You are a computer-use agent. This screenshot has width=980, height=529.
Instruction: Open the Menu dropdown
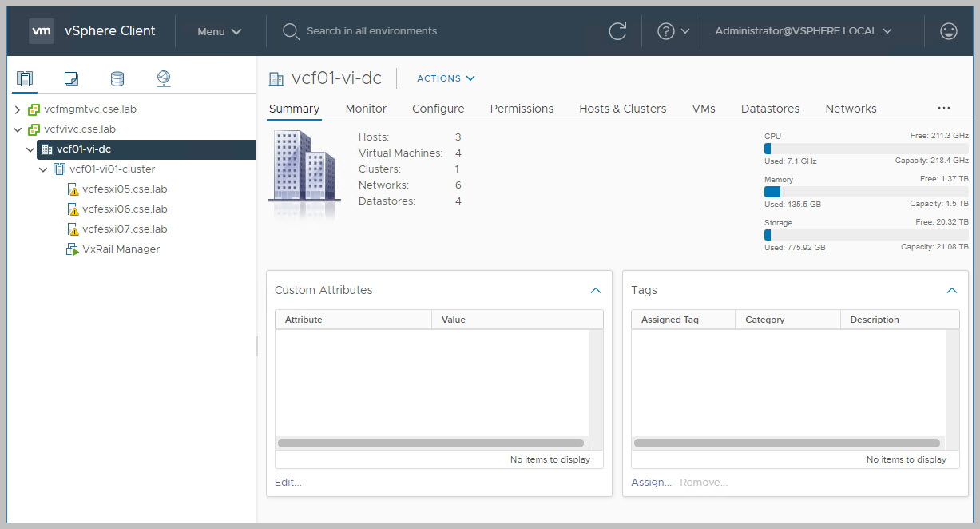[x=219, y=31]
